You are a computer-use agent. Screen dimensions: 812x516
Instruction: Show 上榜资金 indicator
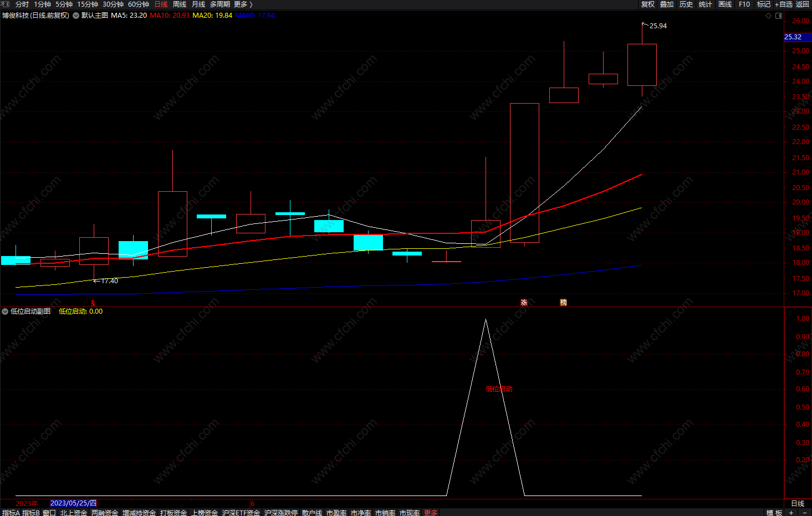coord(205,513)
